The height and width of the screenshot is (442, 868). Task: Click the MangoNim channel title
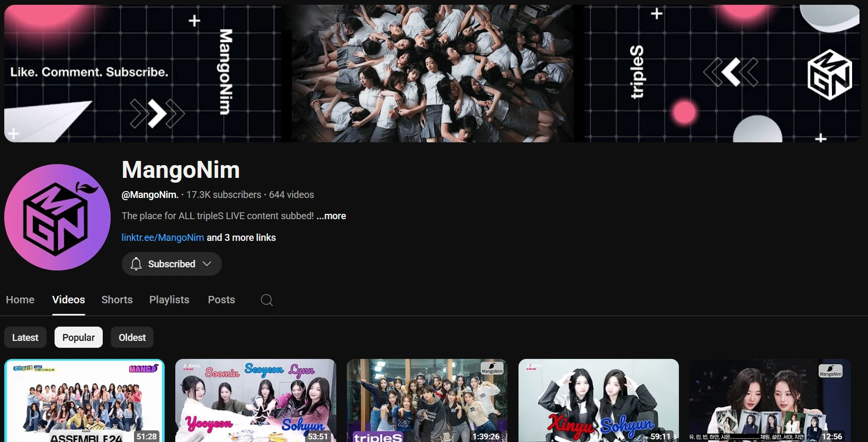pos(181,170)
